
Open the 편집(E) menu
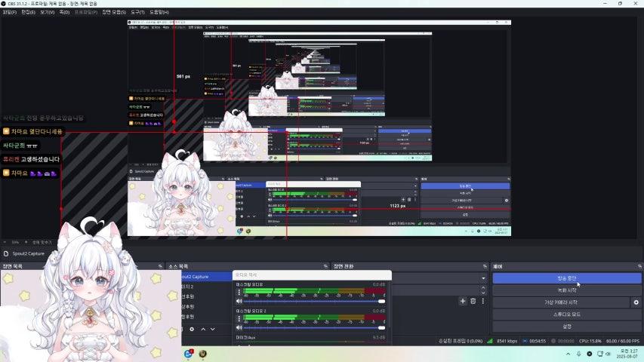(x=28, y=12)
